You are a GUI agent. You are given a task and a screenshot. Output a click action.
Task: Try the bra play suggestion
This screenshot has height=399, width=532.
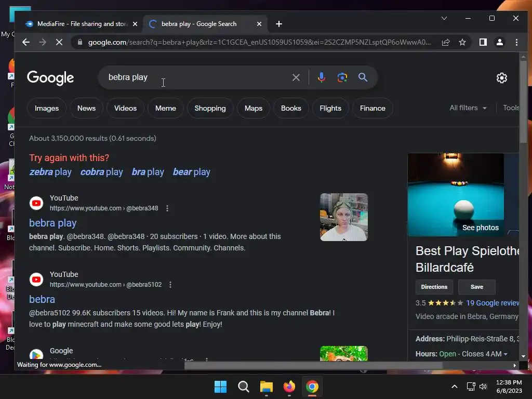148,172
